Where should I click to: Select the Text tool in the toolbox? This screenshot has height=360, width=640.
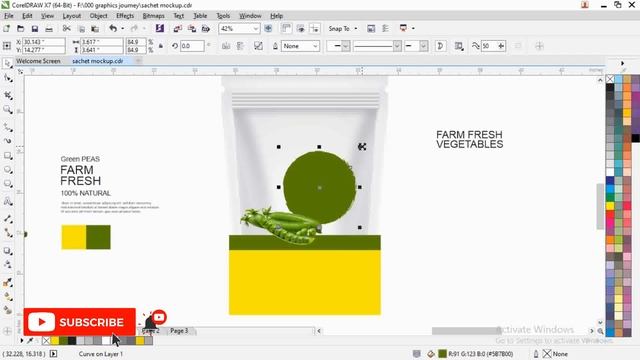click(7, 201)
